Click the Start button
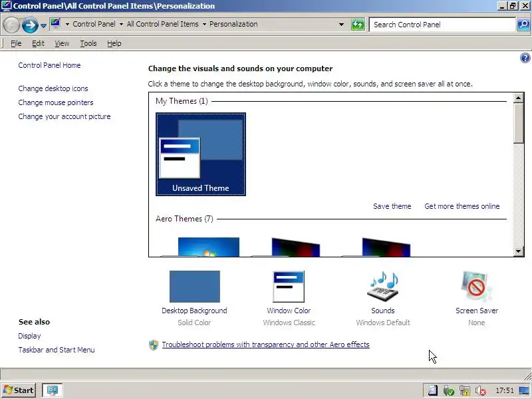This screenshot has width=532, height=399. pyautogui.click(x=19, y=390)
